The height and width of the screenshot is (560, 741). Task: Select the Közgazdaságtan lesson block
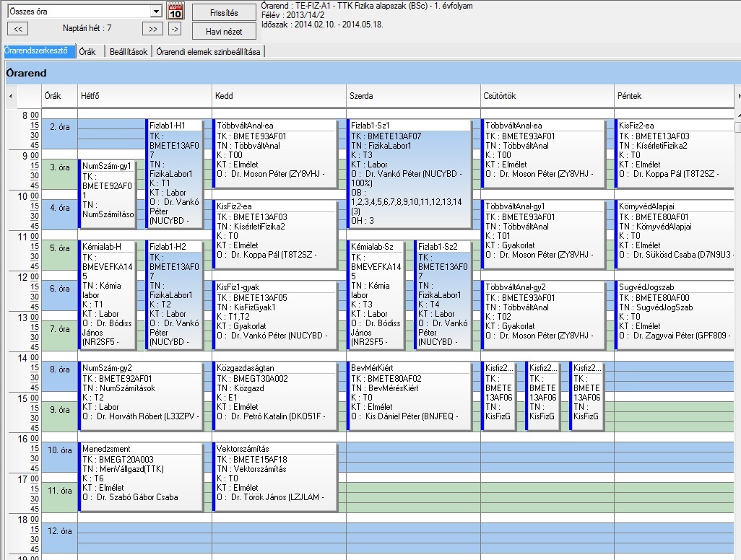tap(275, 395)
